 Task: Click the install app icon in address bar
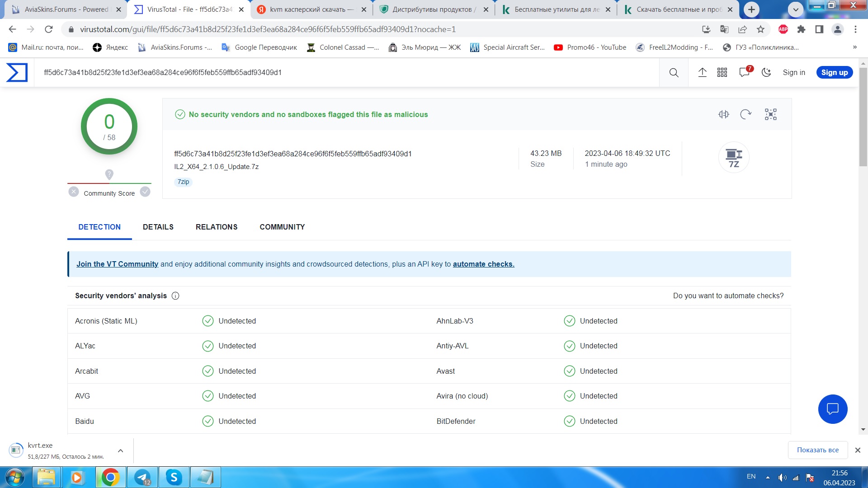coord(706,29)
